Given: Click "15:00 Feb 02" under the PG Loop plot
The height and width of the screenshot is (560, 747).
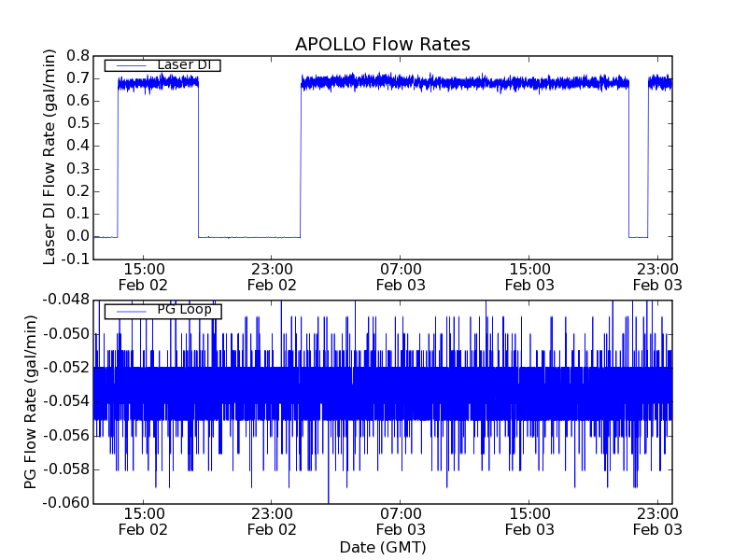Looking at the screenshot, I should (143, 522).
